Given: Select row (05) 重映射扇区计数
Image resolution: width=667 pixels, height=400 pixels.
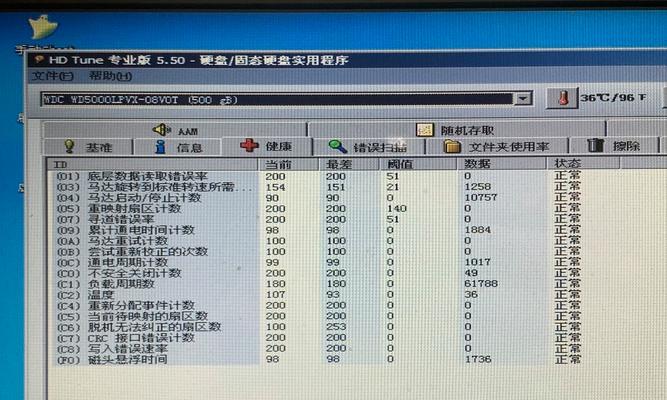Looking at the screenshot, I should 319,209.
